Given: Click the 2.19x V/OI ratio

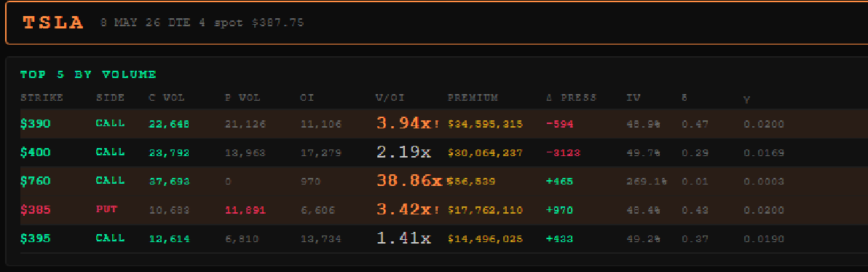Looking at the screenshot, I should pyautogui.click(x=404, y=152).
